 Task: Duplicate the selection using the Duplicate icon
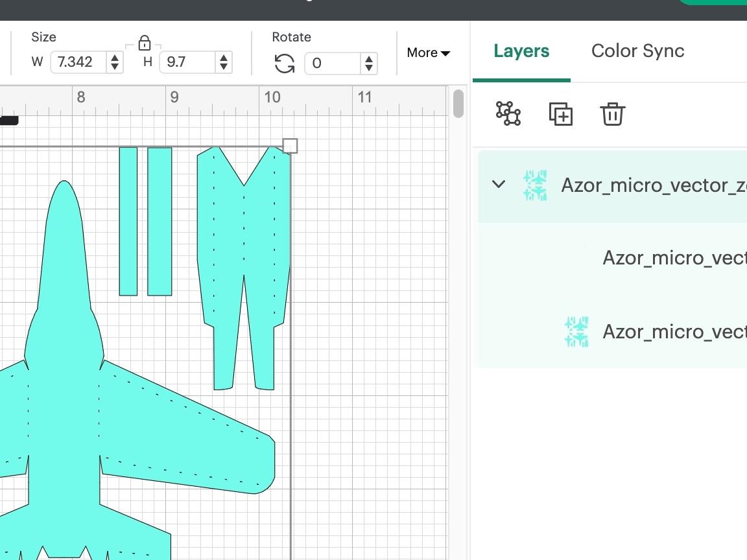tap(562, 114)
